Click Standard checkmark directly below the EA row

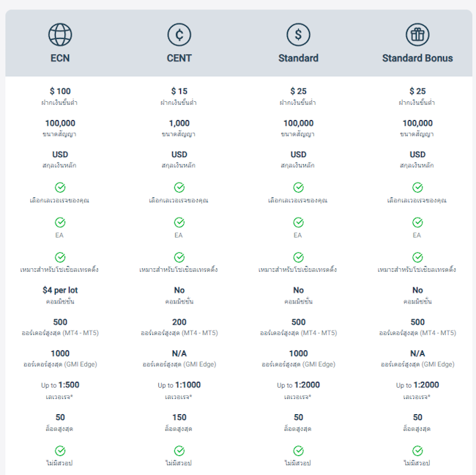click(x=298, y=257)
